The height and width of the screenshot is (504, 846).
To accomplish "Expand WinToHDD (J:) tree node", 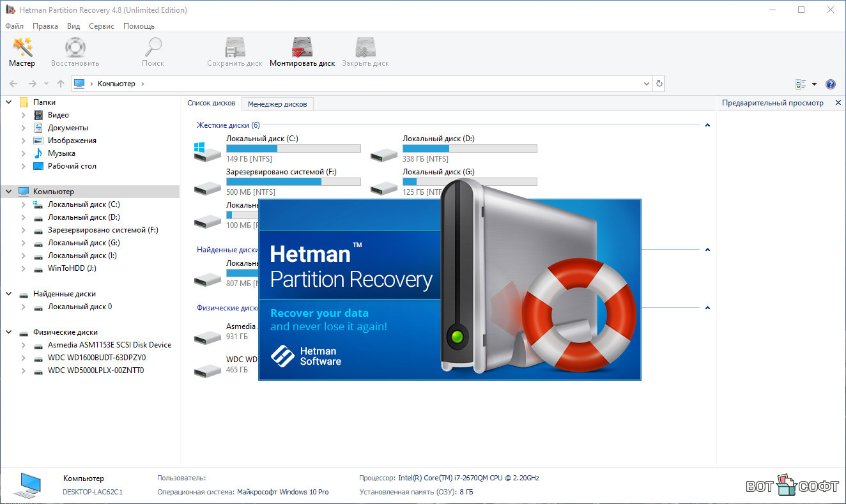I will 24,268.
